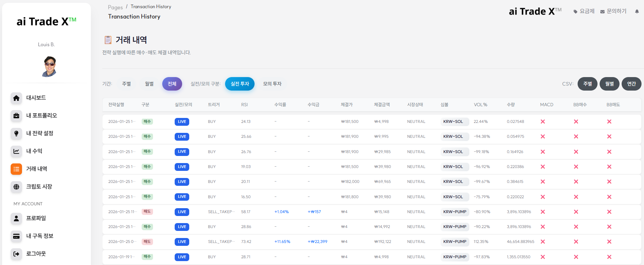Click BB매도 X mark in 73.42 RSI row
644x265 pixels.
point(609,242)
